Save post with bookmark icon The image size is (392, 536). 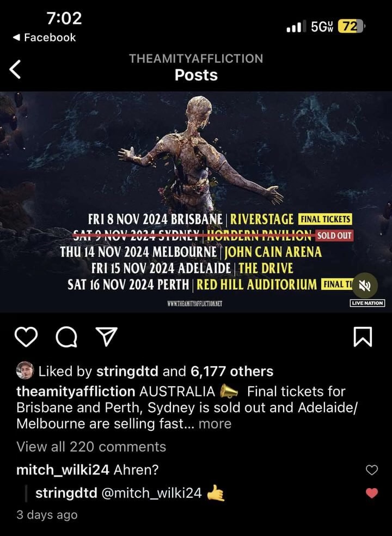pos(363,337)
